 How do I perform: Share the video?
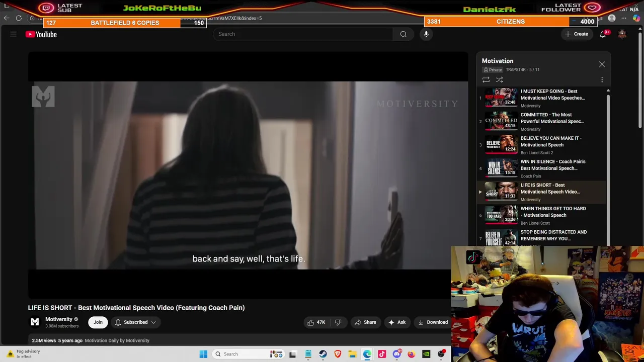pos(365,322)
